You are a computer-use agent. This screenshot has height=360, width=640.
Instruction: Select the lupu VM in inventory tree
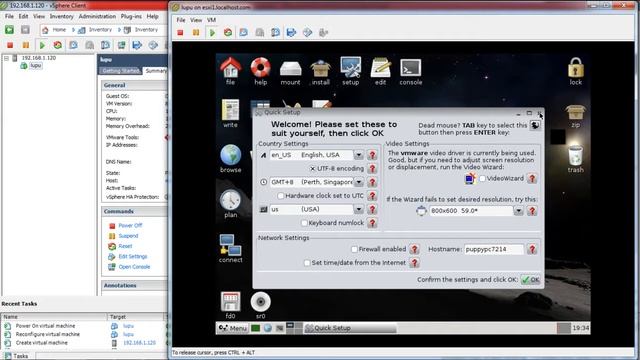click(36, 65)
